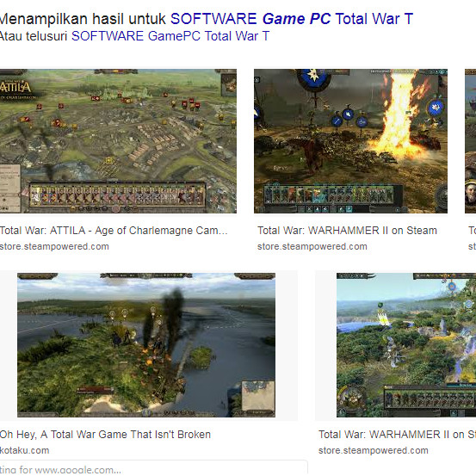Open the Kotaku river landscape thumbnail
476x476 pixels.
tap(146, 345)
